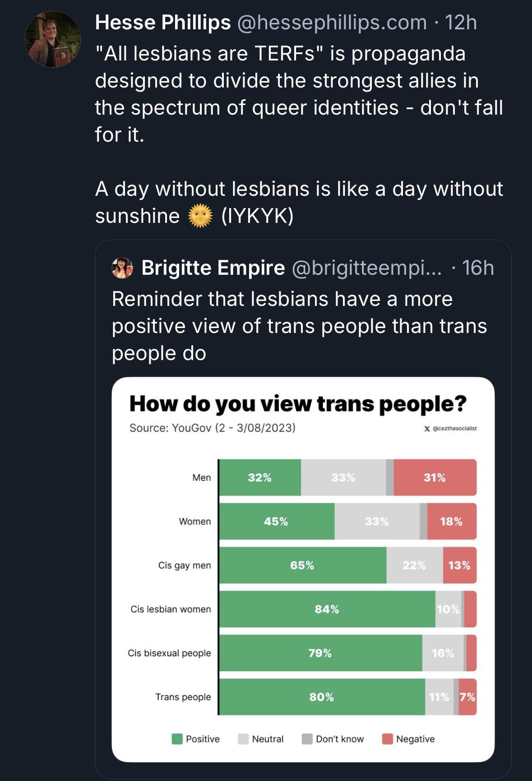Screen dimensions: 532x781
Task: Open Brigitte Empire's small avatar
Action: [x=122, y=268]
